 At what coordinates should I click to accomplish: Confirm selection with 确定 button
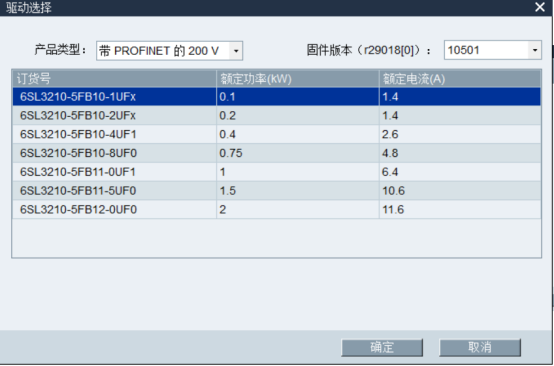tap(382, 347)
